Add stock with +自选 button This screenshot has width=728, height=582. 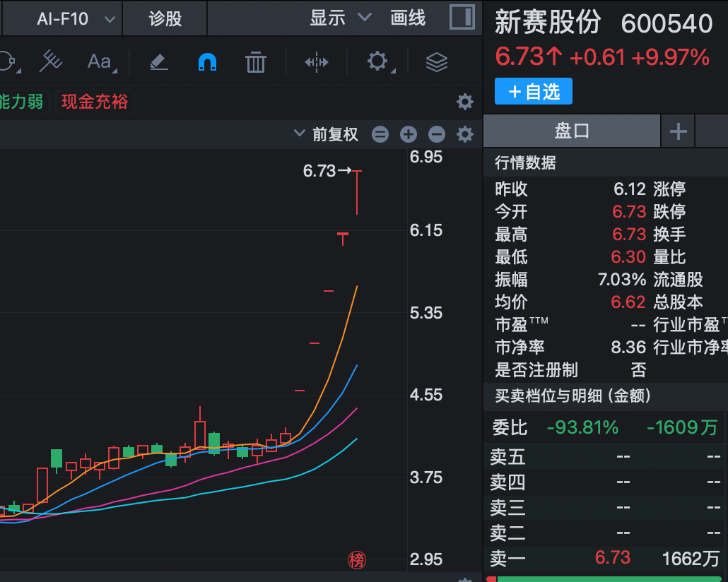tap(534, 91)
